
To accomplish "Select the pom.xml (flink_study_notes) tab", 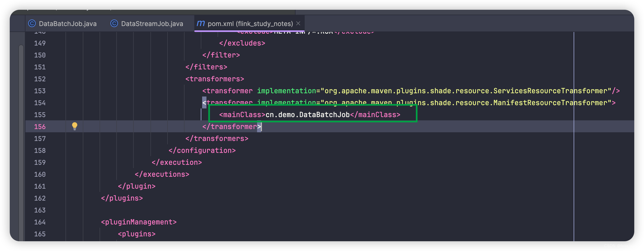I will tap(250, 24).
